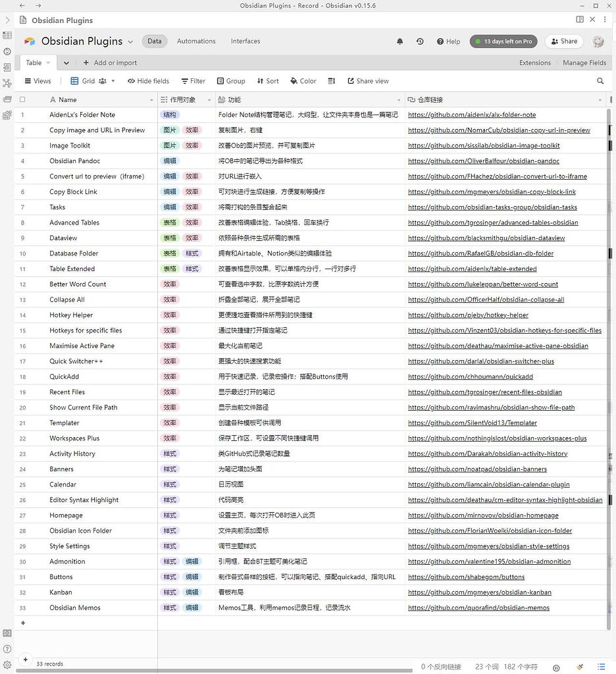Open the revision history clock icon
This screenshot has width=616, height=674.
[420, 41]
